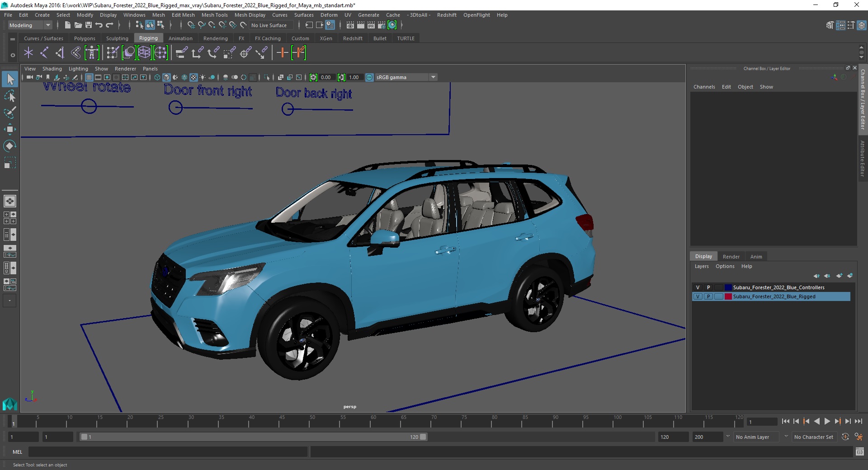Open the No Anim Layer dropdown
Screen dimensions: 868x470
click(757, 437)
